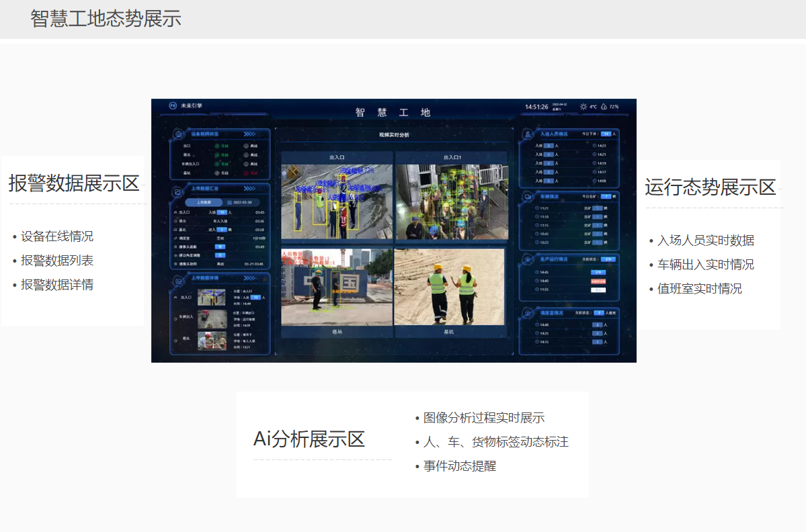Select the 上传数据 tab pill

(x=204, y=202)
